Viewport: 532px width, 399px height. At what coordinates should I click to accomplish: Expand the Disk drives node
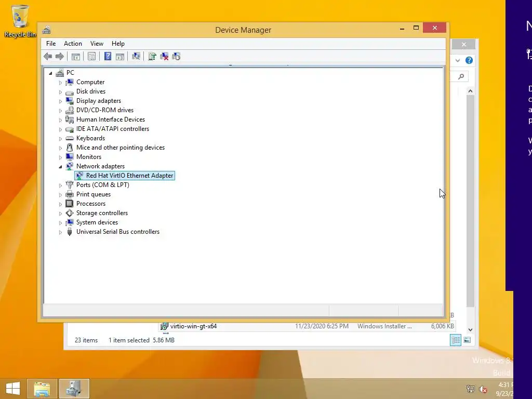pyautogui.click(x=60, y=92)
